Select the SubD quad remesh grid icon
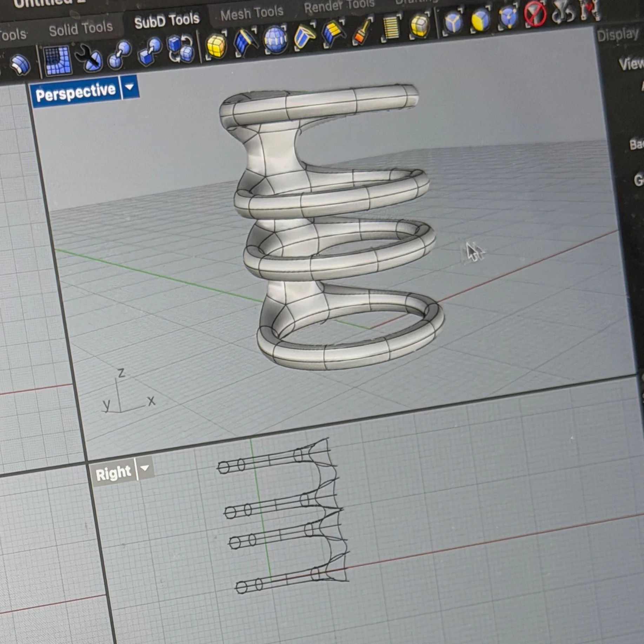This screenshot has width=644, height=644. click(57, 61)
